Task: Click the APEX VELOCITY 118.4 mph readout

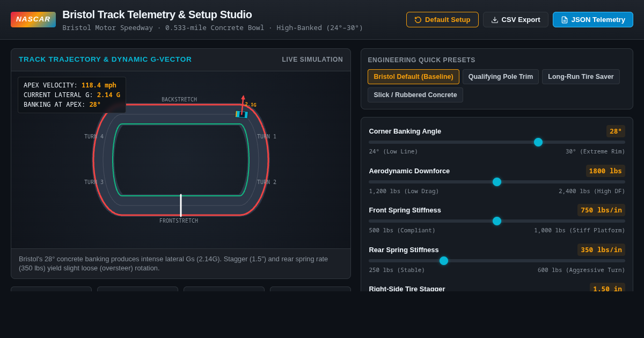Action: [70, 85]
